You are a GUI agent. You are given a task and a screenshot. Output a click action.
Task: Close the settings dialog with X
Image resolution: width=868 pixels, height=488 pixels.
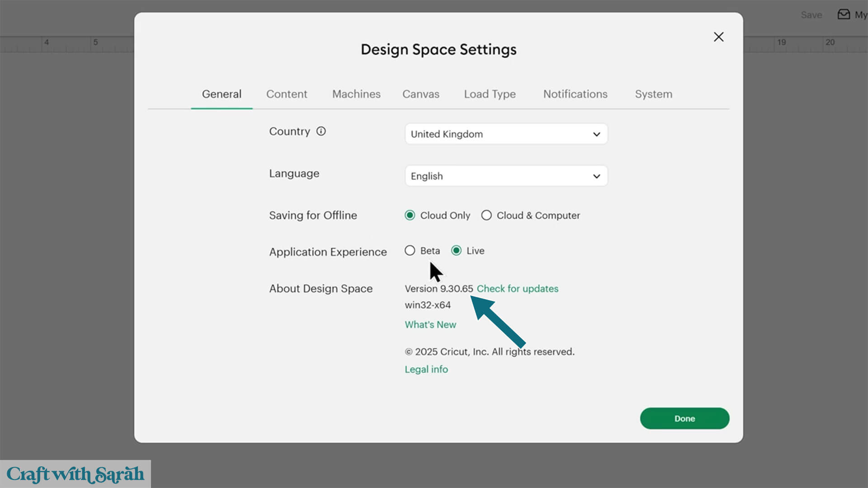pyautogui.click(x=718, y=37)
